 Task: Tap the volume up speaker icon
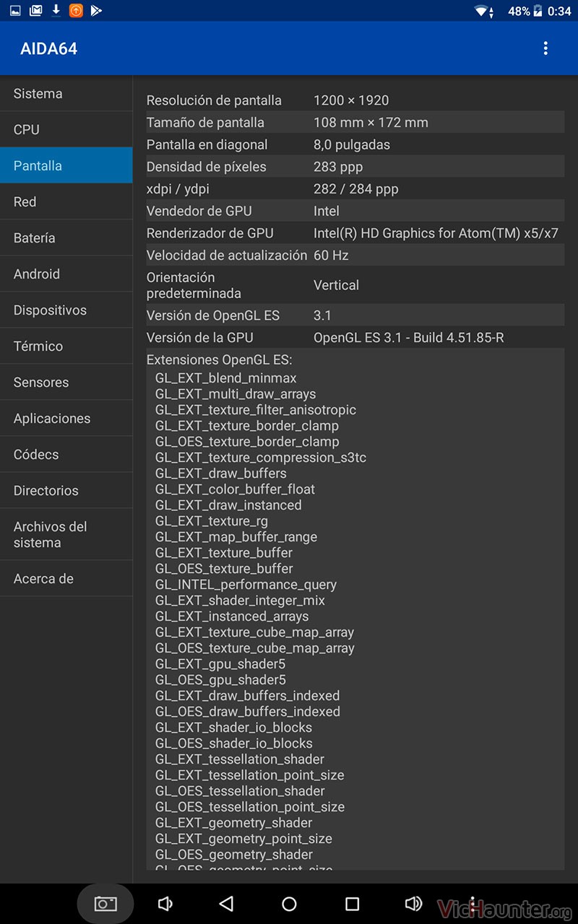tap(413, 904)
